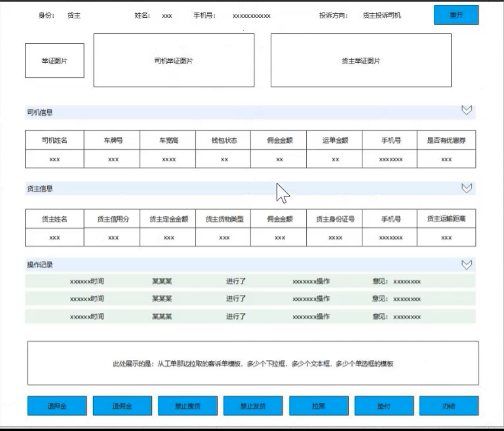
Task: Click the 禁止接货 button
Action: click(187, 405)
